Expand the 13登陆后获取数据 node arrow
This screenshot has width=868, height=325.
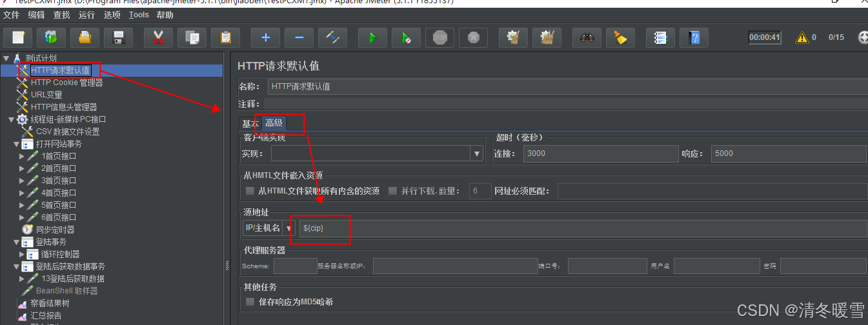click(22, 279)
